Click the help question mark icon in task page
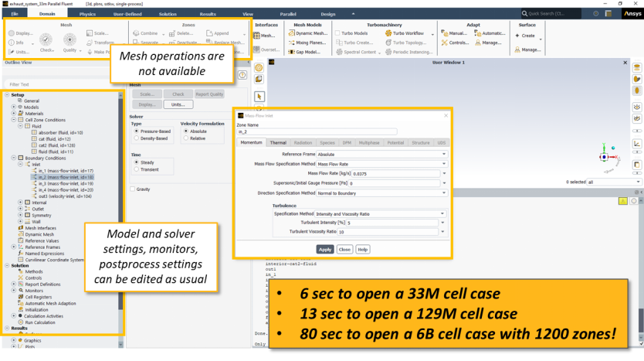Image resolution: width=644 pixels, height=361 pixels. tap(242, 75)
